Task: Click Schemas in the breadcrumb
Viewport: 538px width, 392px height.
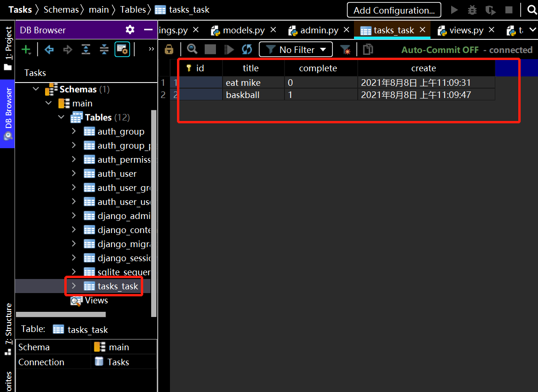Action: [61, 10]
